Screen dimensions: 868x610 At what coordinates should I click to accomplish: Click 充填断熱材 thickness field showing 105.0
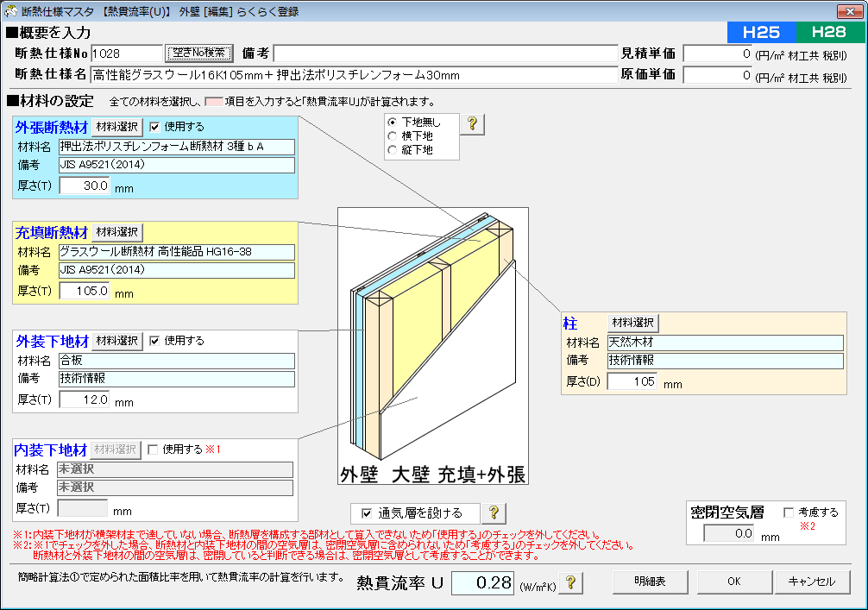point(85,291)
